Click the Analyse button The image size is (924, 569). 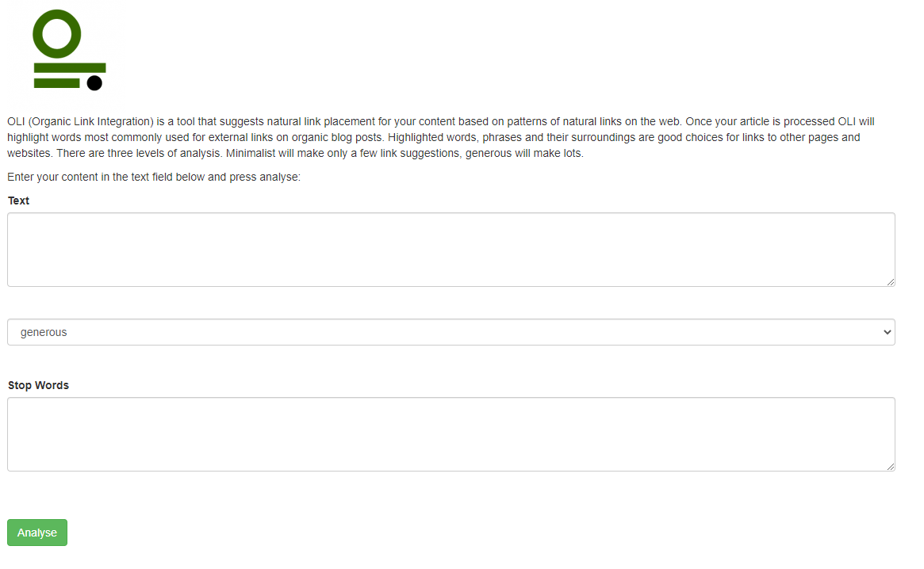tap(37, 533)
